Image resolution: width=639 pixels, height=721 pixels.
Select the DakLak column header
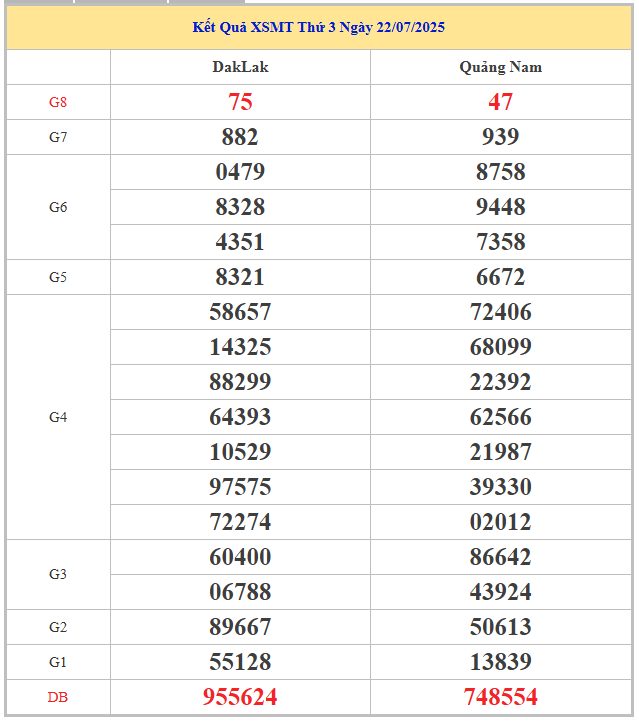click(x=240, y=67)
